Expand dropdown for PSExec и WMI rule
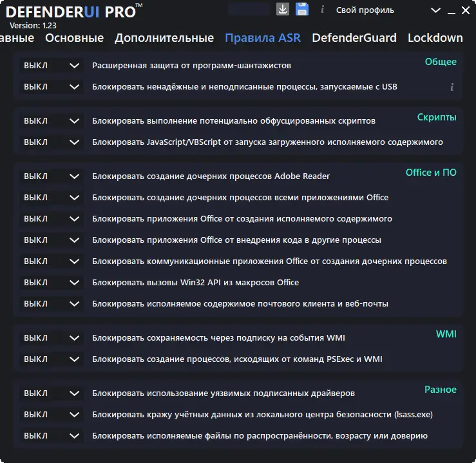This screenshot has height=463, width=476. [x=52, y=359]
